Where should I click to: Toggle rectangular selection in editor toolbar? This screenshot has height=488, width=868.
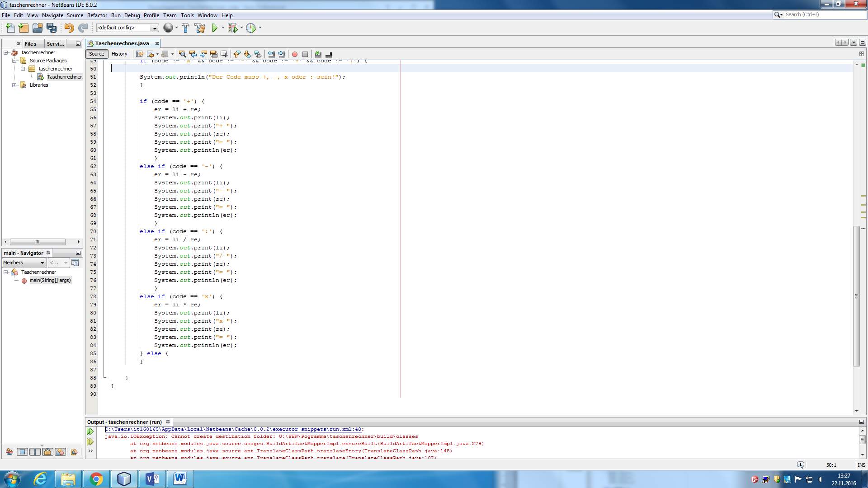point(224,54)
